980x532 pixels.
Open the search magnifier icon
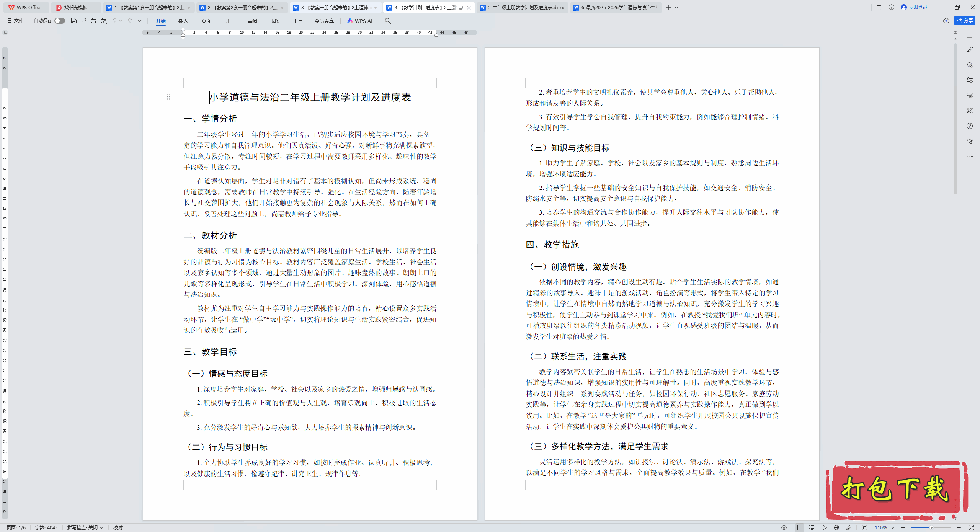pos(388,21)
